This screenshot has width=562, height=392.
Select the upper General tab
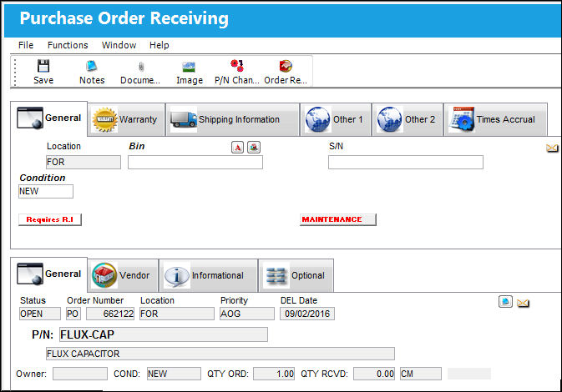tap(49, 118)
